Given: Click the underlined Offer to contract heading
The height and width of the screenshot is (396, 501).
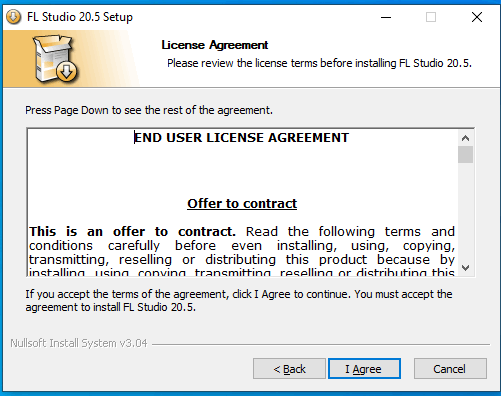Looking at the screenshot, I should pos(242,203).
